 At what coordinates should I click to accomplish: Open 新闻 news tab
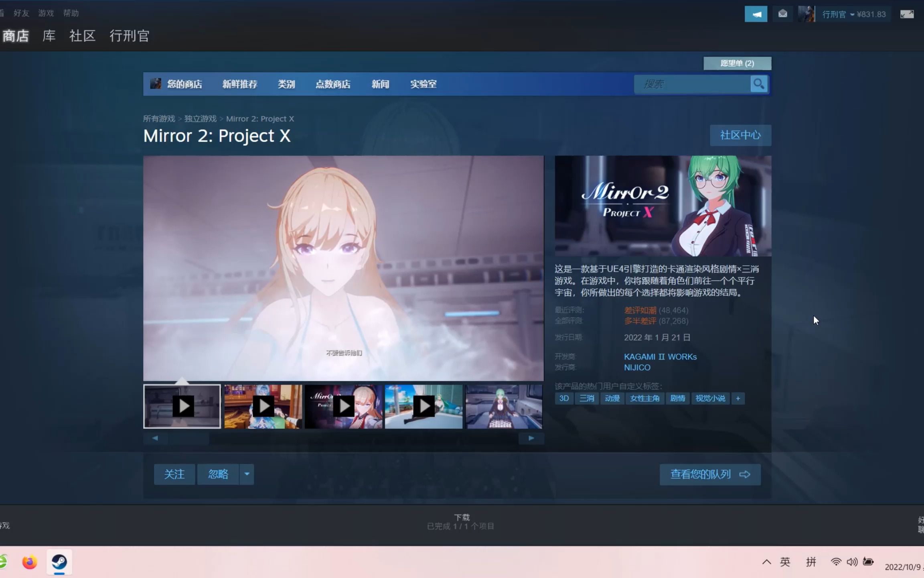pos(380,84)
